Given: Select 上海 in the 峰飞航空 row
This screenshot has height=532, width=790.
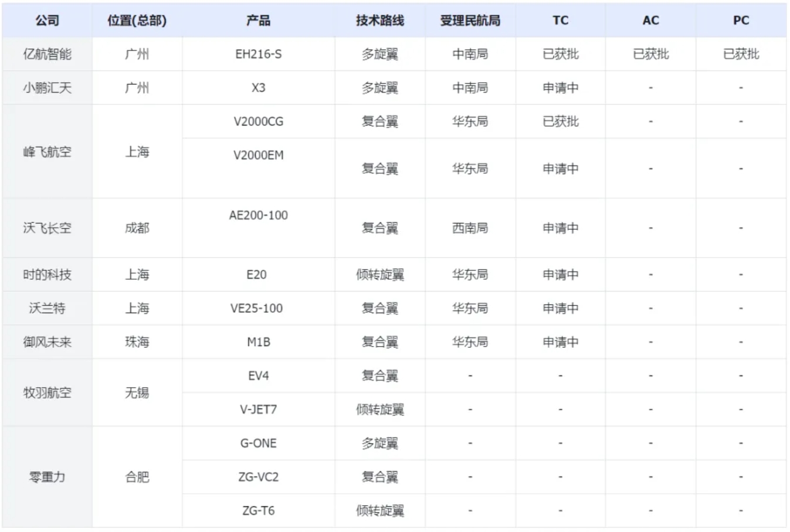Looking at the screenshot, I should pos(137,152).
